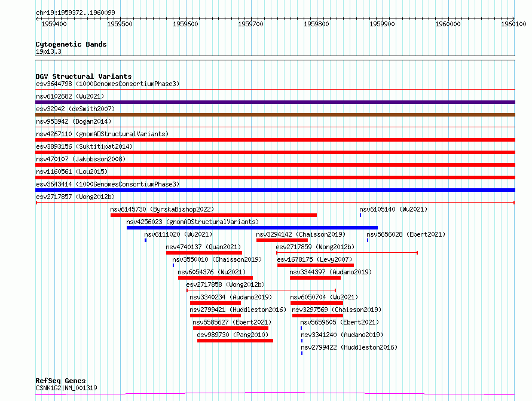Select the nsv4740137 (Quan2021) label
This screenshot has height=401, width=532.
point(203,247)
